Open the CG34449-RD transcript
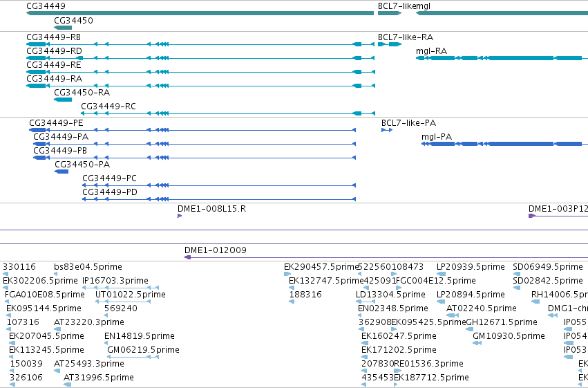The height and width of the screenshot is (388, 588). click(54, 51)
